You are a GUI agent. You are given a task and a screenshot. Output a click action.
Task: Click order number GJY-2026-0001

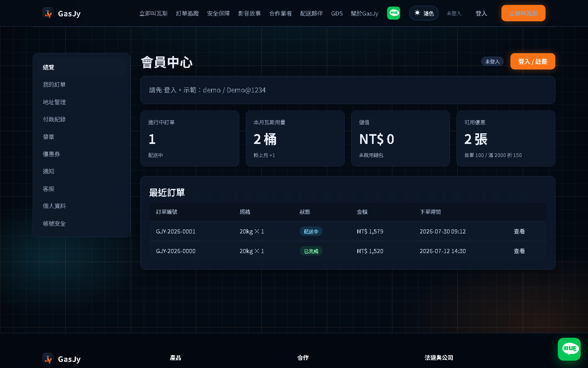tap(176, 231)
